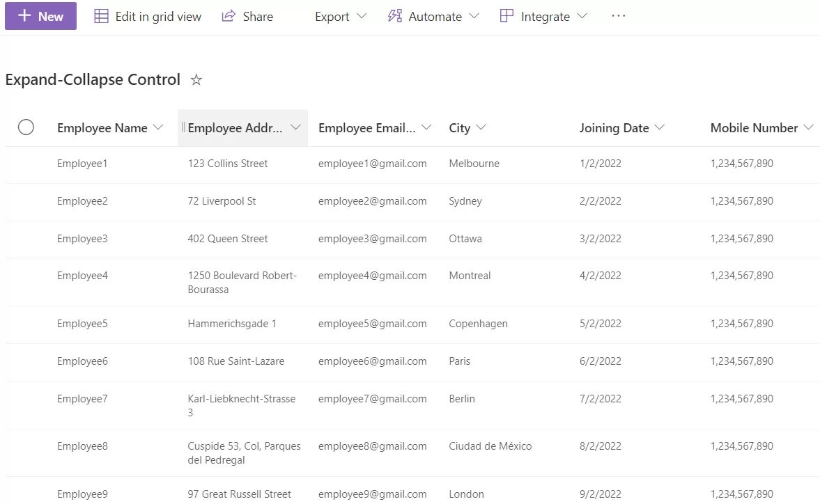Screen dimensions: 820x504
Task: Click the Edit in grid view icon
Action: 102,17
